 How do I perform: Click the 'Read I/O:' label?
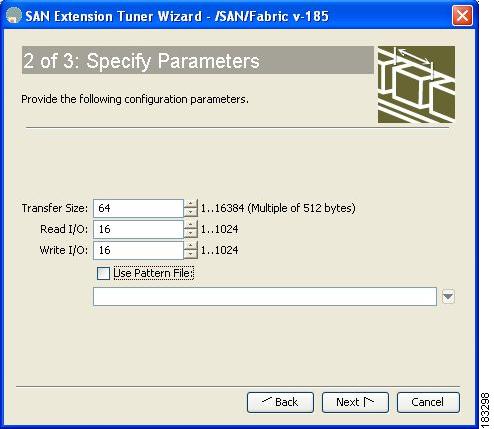[x=64, y=229]
